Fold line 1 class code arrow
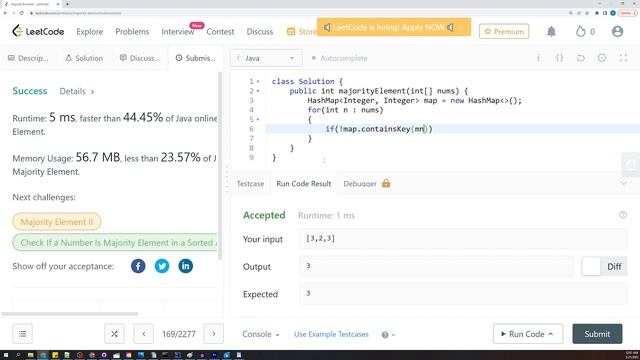Screen dimensions: 640x360 pos(258,81)
